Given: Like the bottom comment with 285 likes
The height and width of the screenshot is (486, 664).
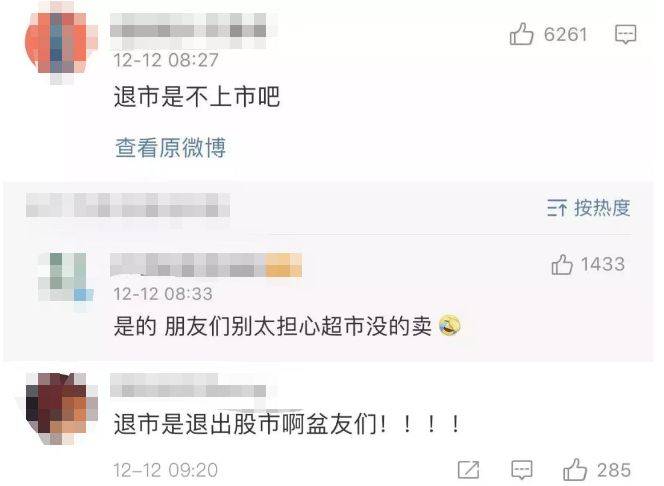Looking at the screenshot, I should click(575, 469).
